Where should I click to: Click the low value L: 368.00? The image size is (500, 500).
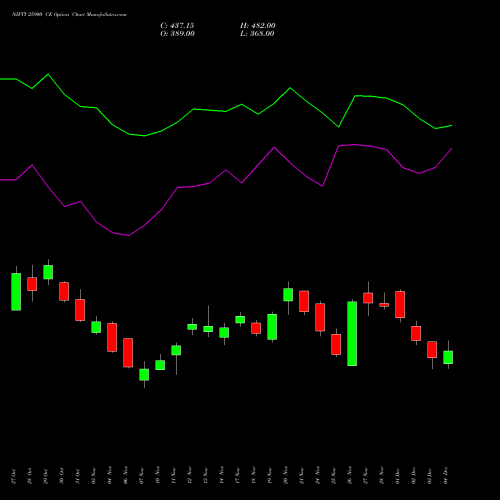pos(257,34)
